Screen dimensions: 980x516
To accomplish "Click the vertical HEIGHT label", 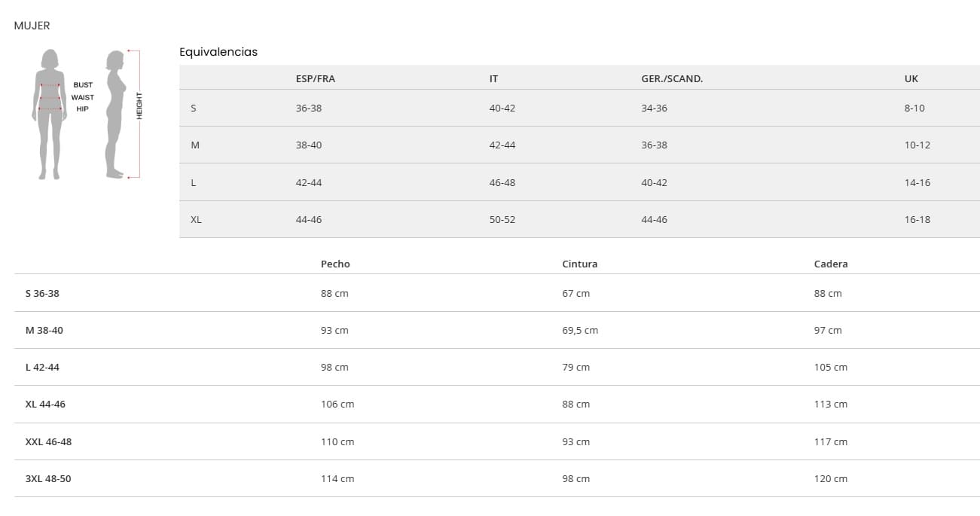I will 139,106.
